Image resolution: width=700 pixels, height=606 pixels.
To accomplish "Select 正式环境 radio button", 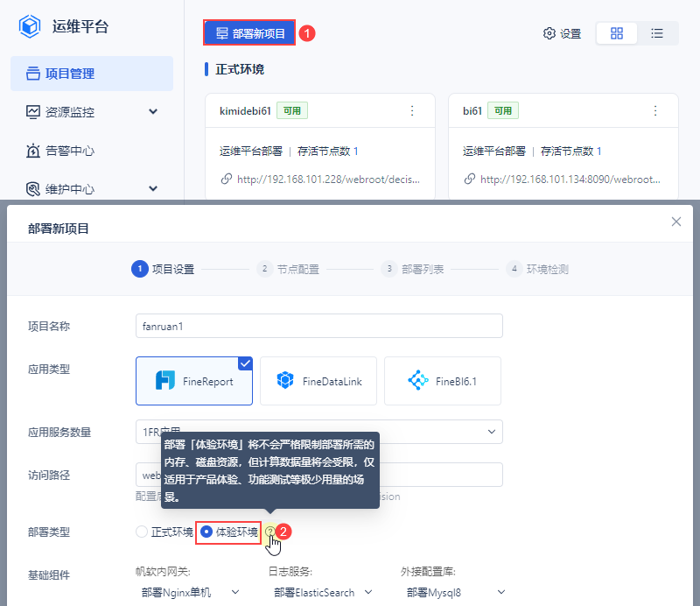I will [142, 532].
